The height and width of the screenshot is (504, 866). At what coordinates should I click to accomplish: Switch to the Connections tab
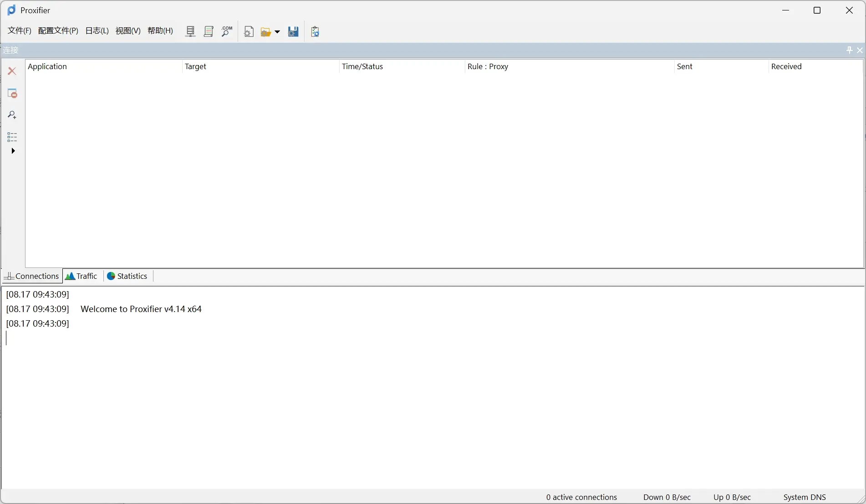point(32,276)
